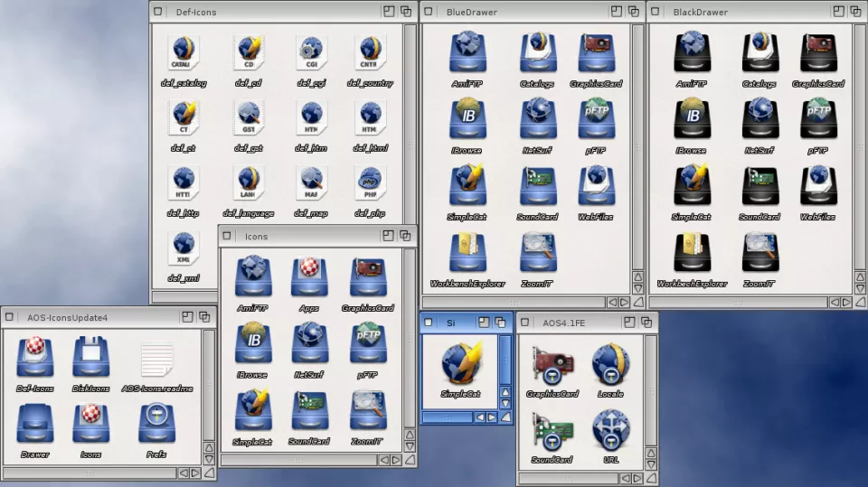This screenshot has width=868, height=487.
Task: Open IBrowse drawer in BlackDrawer window
Action: (x=692, y=119)
